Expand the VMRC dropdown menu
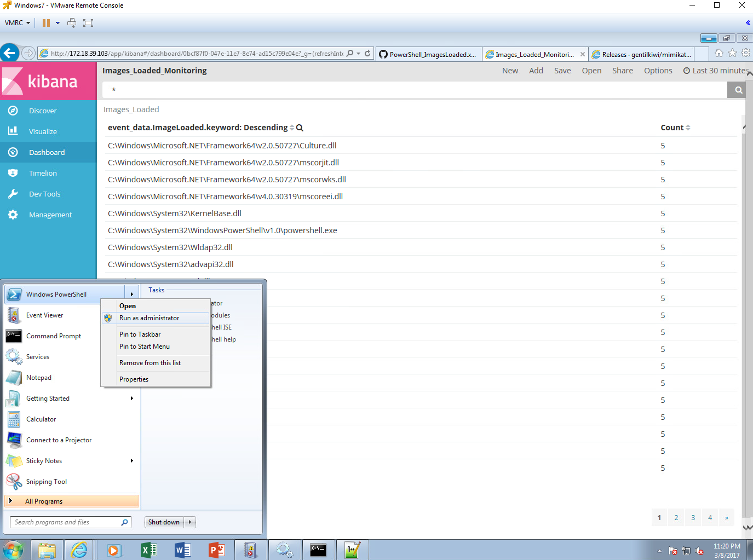Screen dimensions: 753x560 18,23
